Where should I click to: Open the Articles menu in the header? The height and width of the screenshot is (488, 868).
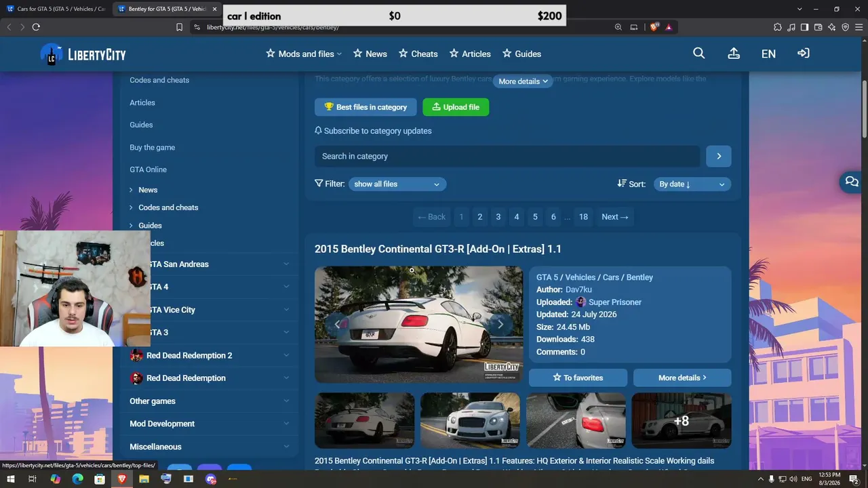click(469, 54)
